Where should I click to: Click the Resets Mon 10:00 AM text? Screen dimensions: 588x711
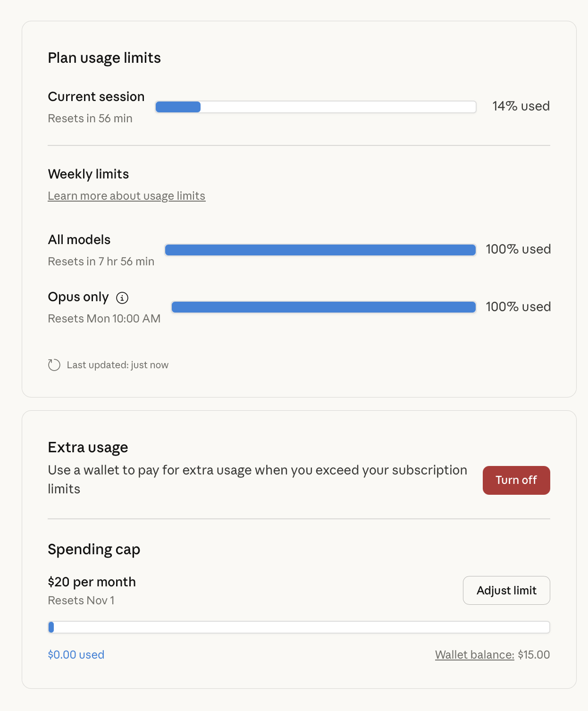[x=104, y=319]
